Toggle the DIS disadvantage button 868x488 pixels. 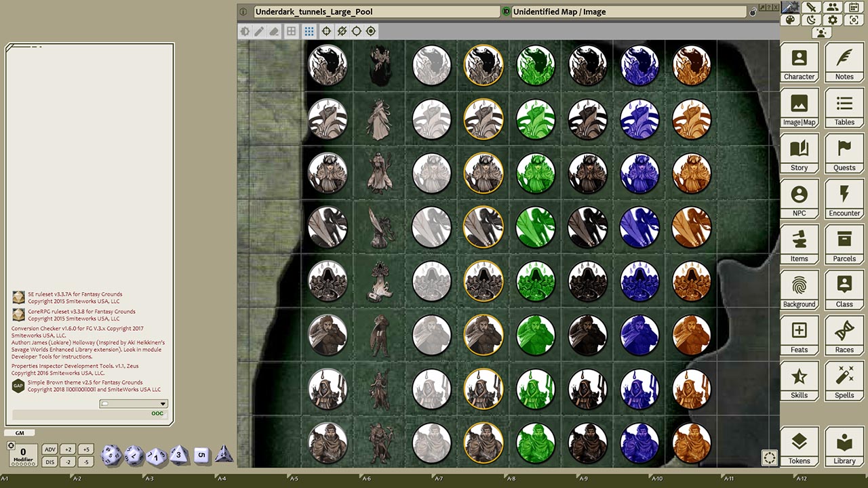click(x=50, y=462)
